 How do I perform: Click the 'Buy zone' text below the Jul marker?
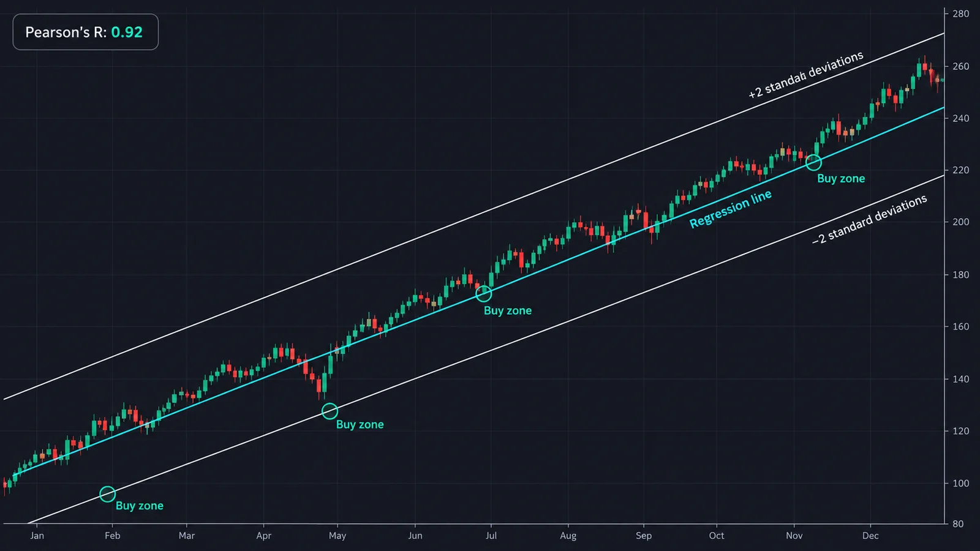[508, 310]
